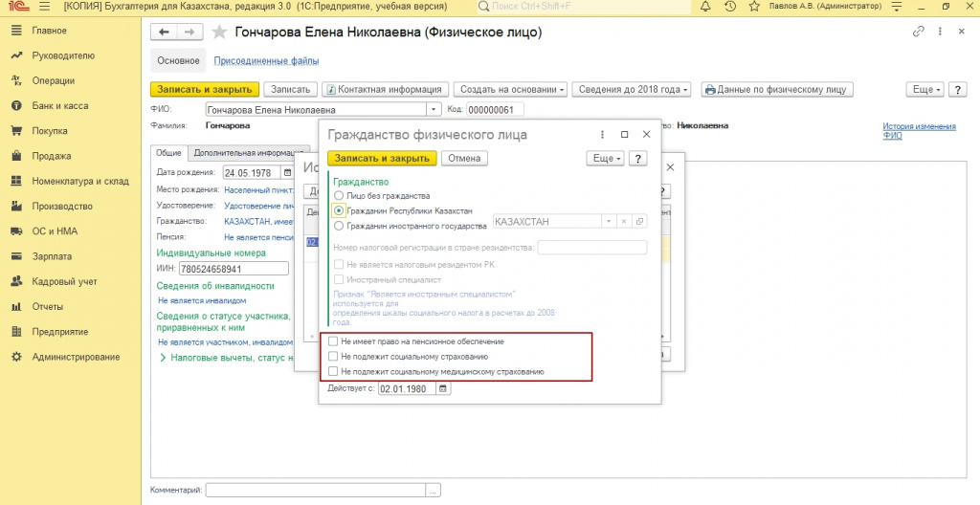
Task: Open calendar for Действует с date
Action: pyautogui.click(x=443, y=388)
